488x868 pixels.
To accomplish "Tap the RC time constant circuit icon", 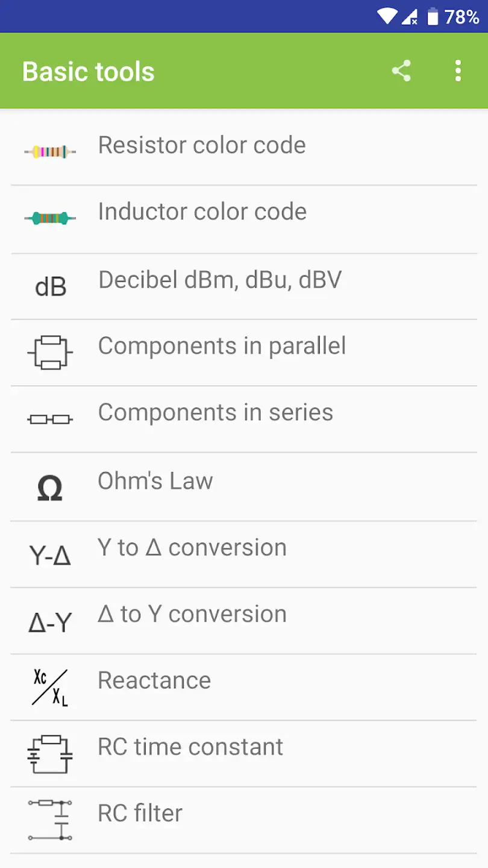I will tap(50, 754).
